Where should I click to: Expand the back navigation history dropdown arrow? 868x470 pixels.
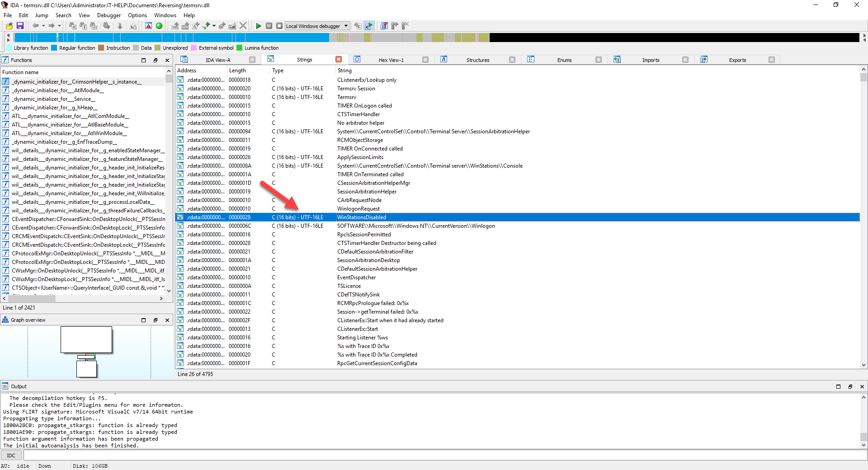tap(43, 26)
